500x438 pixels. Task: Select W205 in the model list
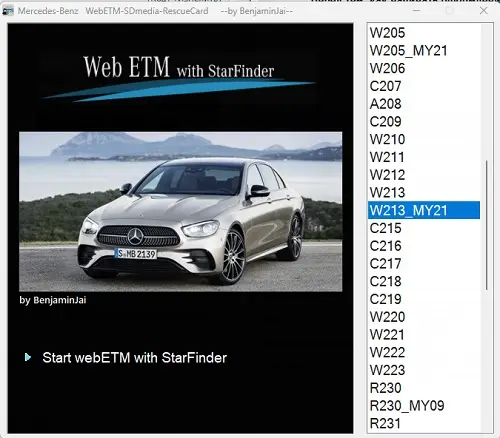tap(424, 33)
